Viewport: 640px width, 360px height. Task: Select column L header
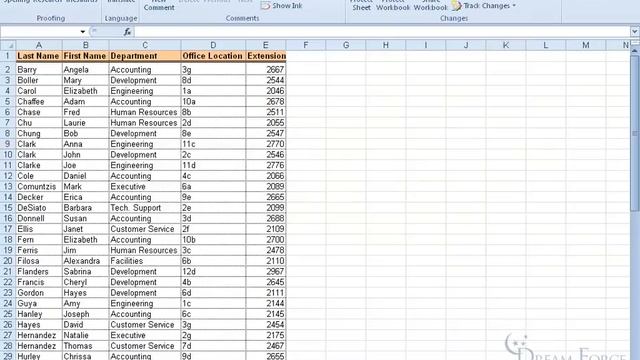click(545, 45)
